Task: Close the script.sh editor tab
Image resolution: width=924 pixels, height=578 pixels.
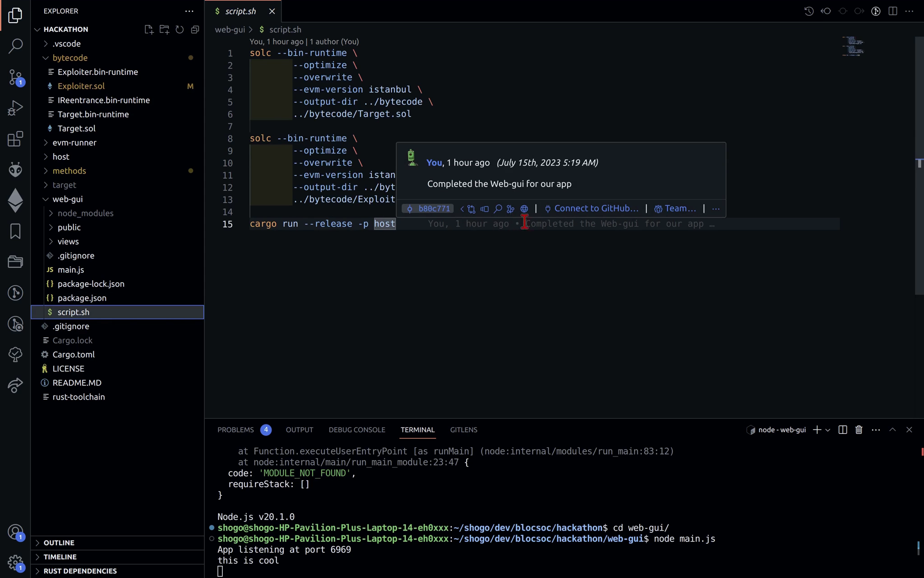Action: coord(272,11)
